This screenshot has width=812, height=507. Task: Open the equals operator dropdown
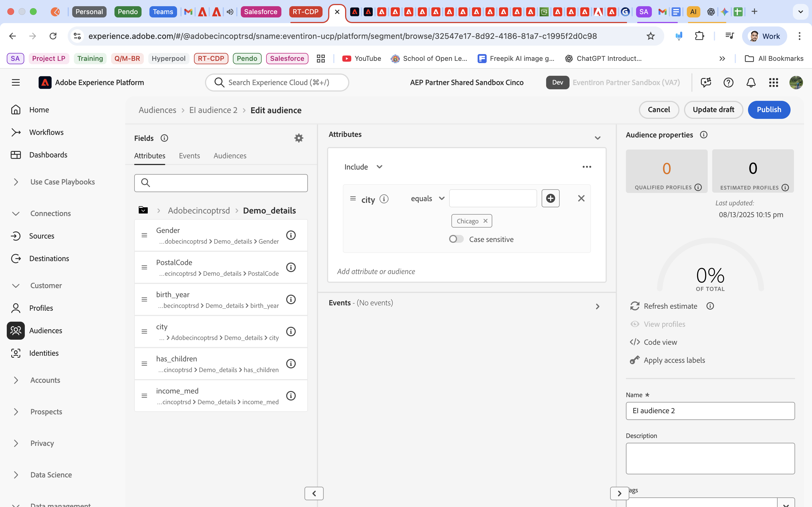pyautogui.click(x=427, y=198)
